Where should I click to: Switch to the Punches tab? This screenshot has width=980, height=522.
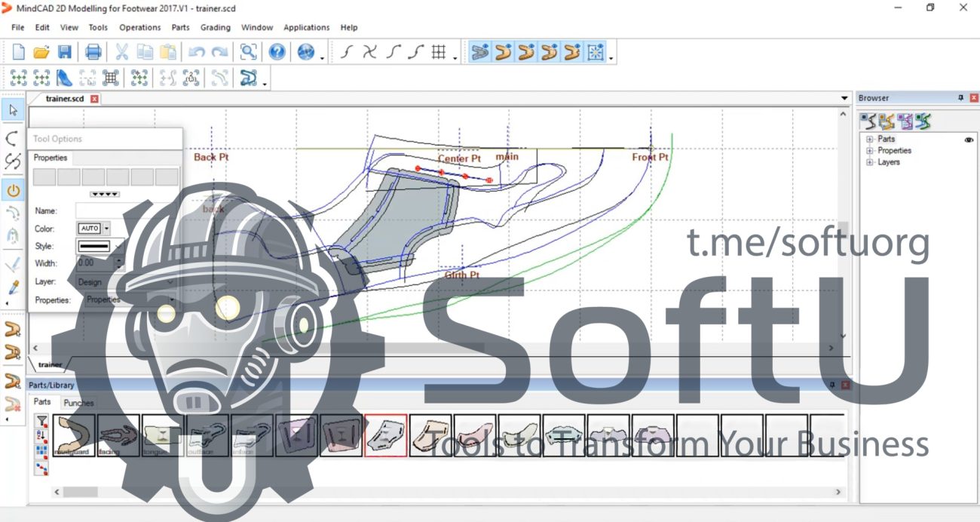(78, 403)
